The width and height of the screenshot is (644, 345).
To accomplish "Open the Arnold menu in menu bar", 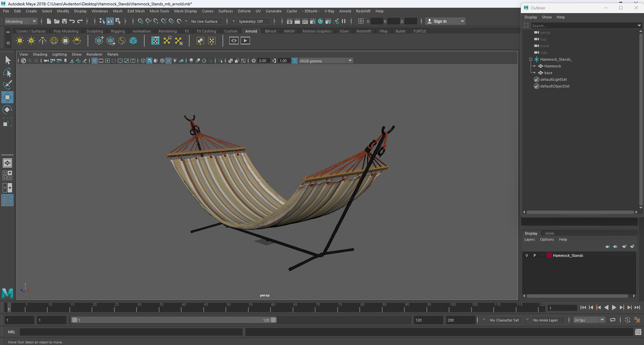I will coord(345,11).
